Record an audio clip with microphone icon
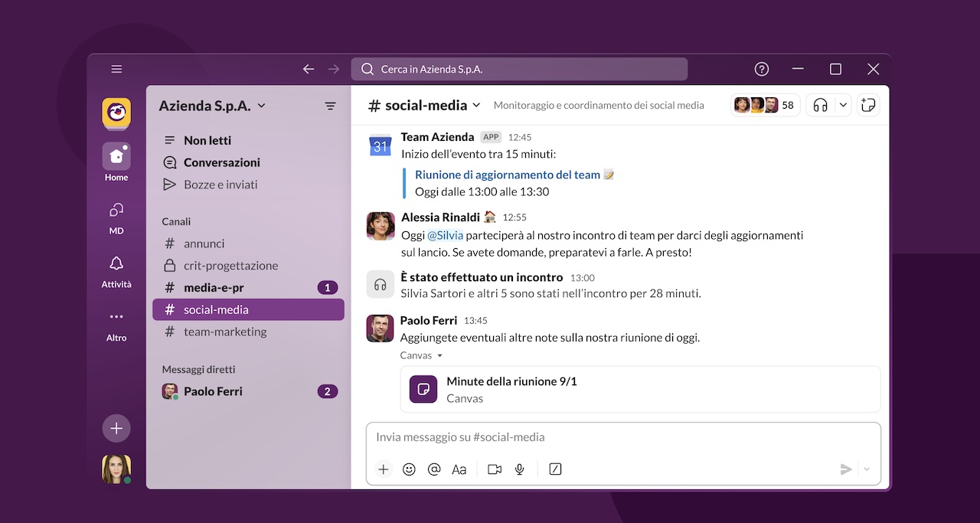This screenshot has height=523, width=980. pos(520,469)
